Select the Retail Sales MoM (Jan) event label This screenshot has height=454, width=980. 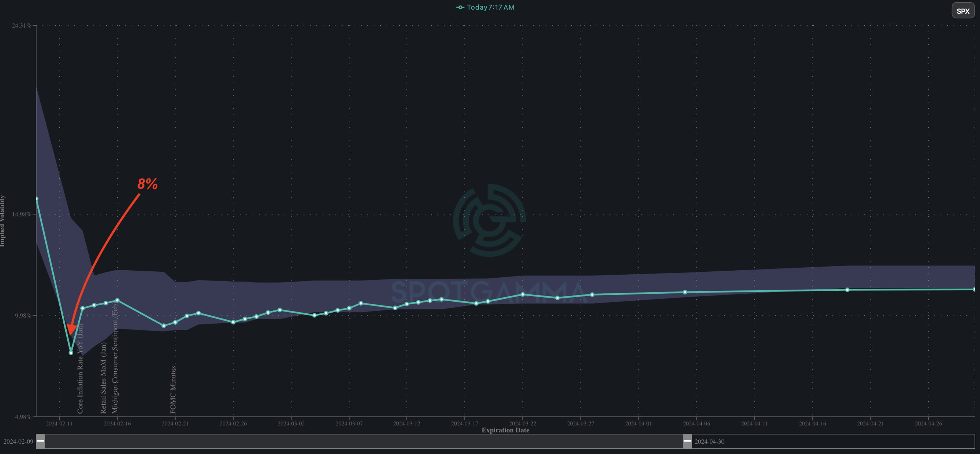[x=103, y=377]
